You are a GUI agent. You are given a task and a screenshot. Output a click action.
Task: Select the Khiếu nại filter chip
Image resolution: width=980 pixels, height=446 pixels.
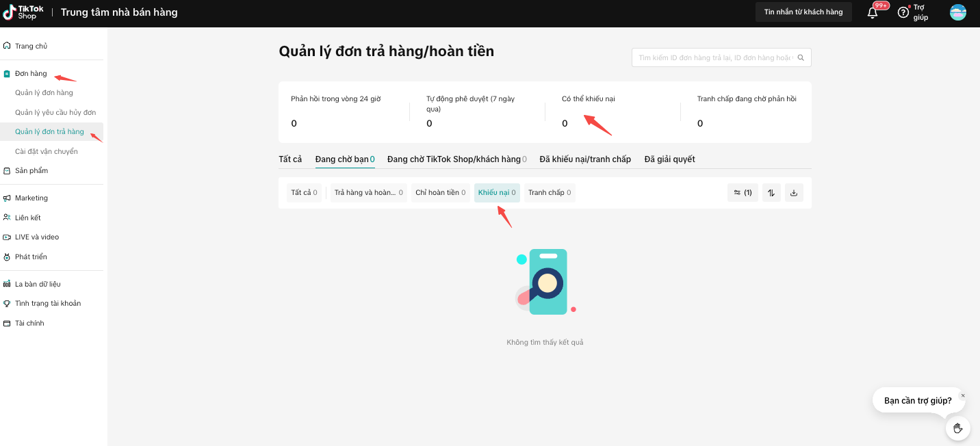click(x=497, y=193)
